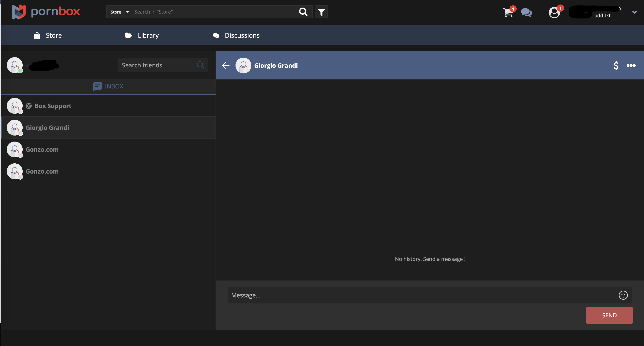644x346 pixels.
Task: Open the chat messages icon in header
Action: [x=526, y=12]
